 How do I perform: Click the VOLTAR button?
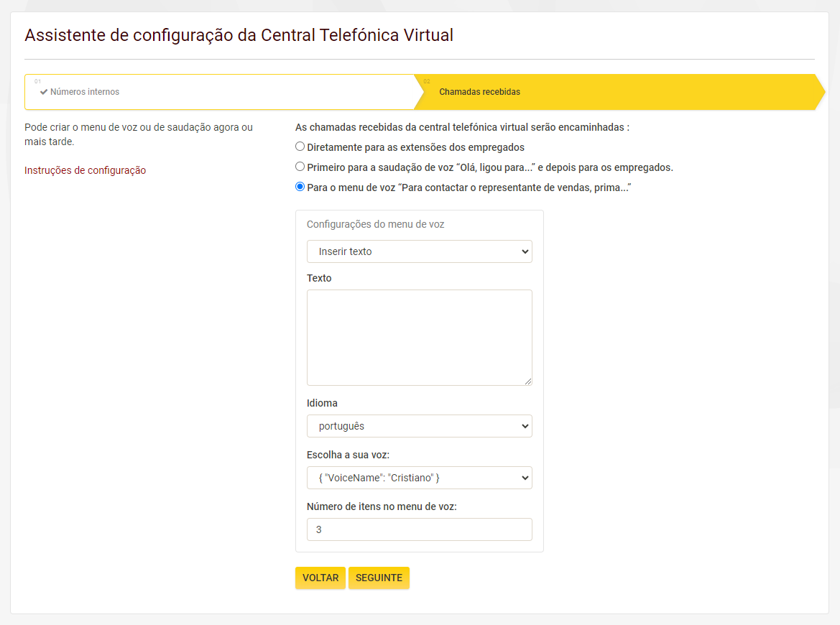coord(320,578)
